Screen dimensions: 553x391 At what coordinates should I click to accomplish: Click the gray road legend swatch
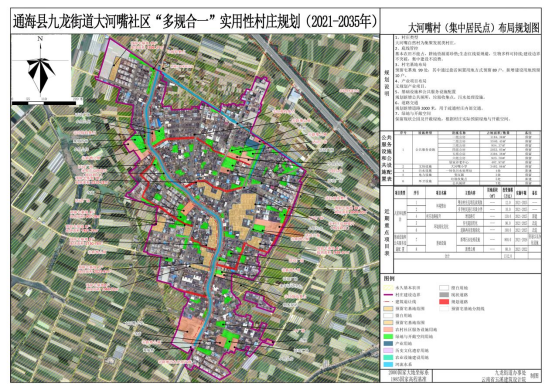click(444, 295)
